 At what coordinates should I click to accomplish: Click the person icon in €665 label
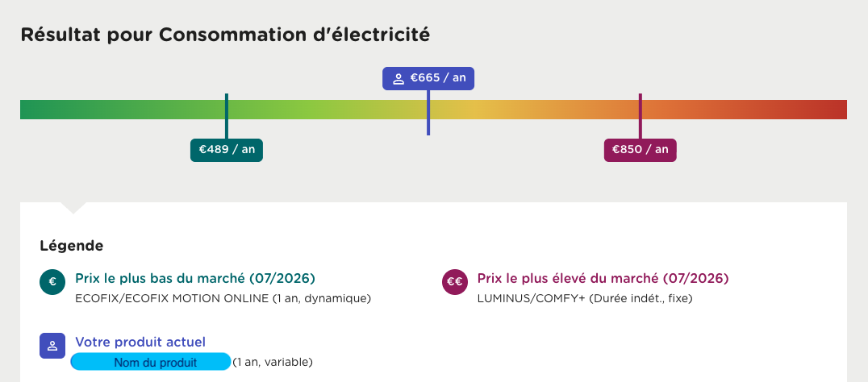tap(398, 78)
